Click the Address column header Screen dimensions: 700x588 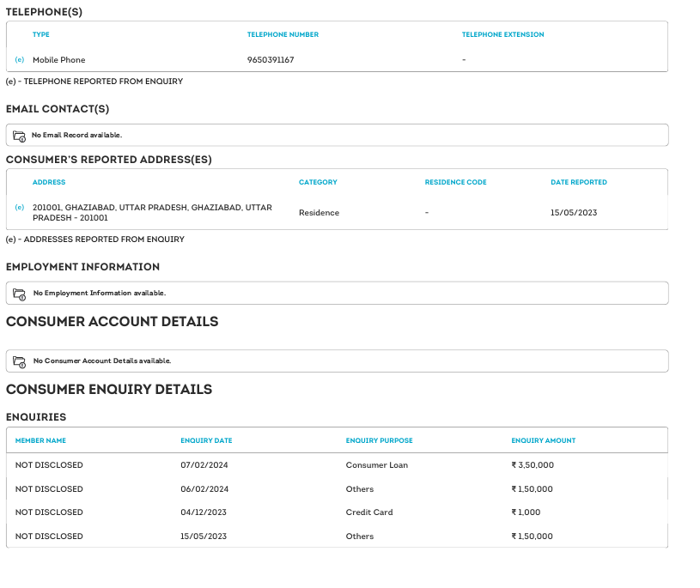pyautogui.click(x=49, y=183)
